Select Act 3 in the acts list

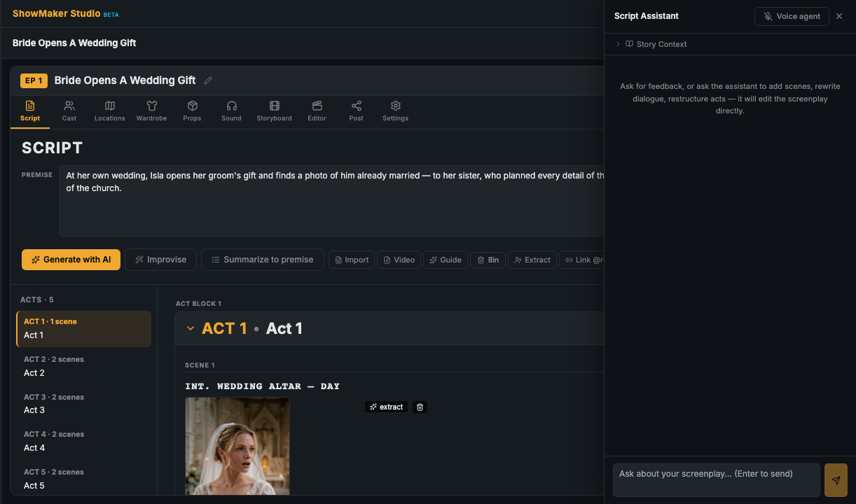(x=83, y=404)
